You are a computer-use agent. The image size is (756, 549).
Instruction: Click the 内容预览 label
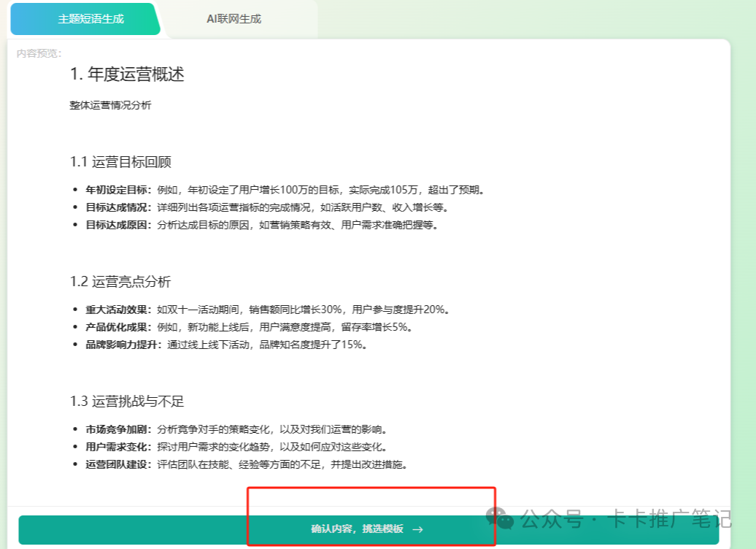39,53
